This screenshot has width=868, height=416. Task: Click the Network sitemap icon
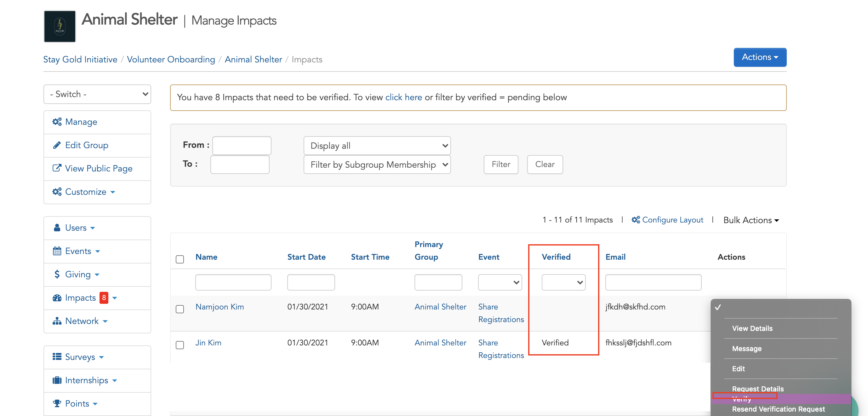point(57,321)
